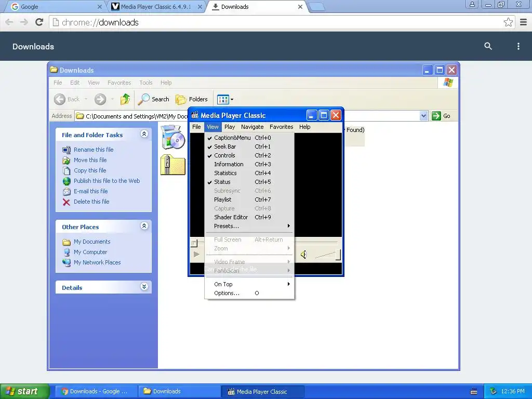Toggle the Status menu entry off
Screen dimensions: 532x399
(x=249, y=182)
